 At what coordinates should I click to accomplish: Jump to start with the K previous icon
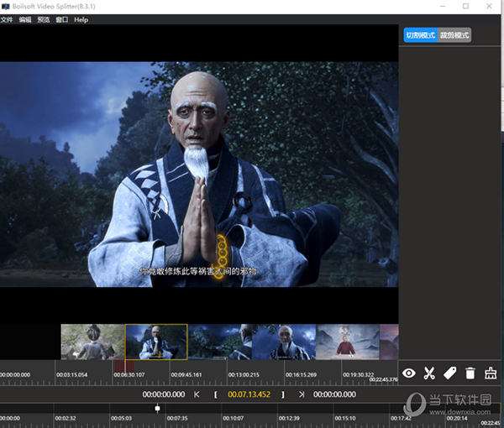197,394
